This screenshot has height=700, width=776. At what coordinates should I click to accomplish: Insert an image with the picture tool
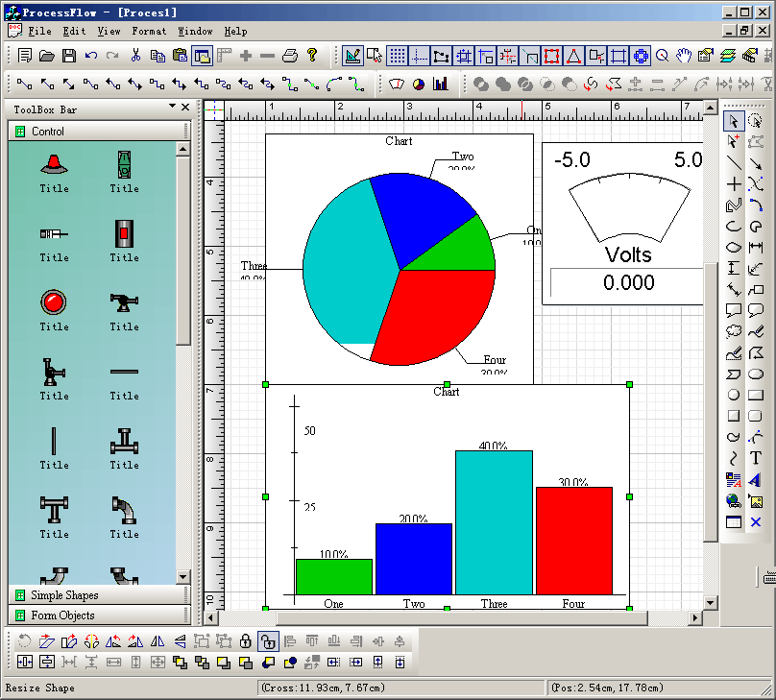point(756,501)
